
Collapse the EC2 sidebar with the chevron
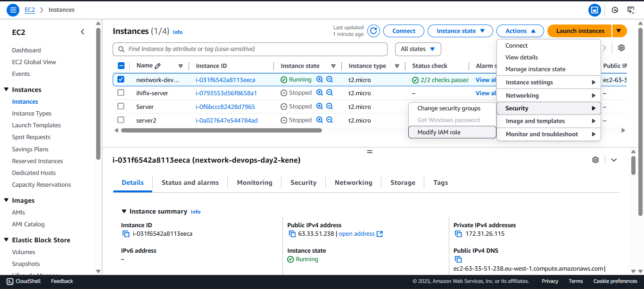point(83,32)
